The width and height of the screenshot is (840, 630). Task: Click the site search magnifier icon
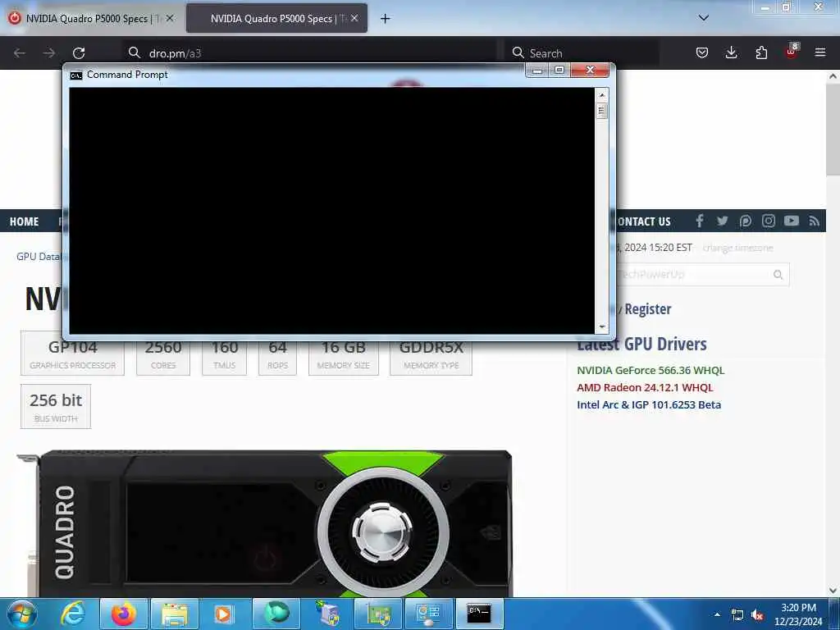pos(778,275)
